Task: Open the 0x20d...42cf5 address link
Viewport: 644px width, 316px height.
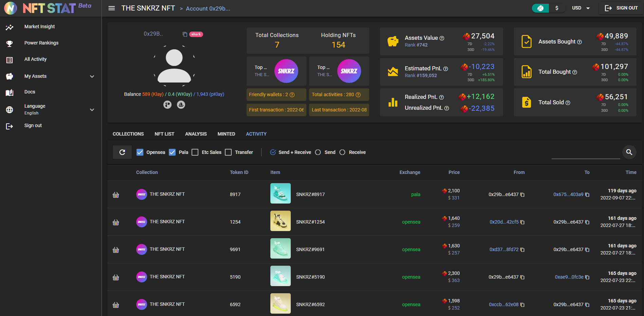Action: click(x=504, y=222)
